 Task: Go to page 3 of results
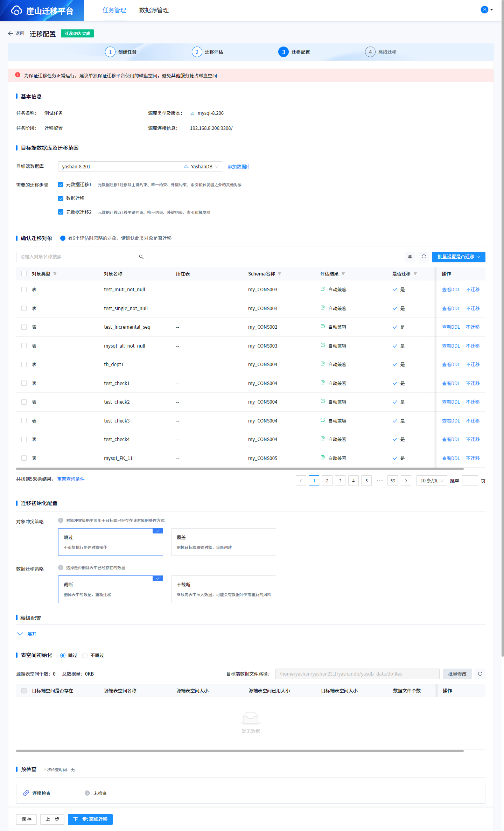340,481
